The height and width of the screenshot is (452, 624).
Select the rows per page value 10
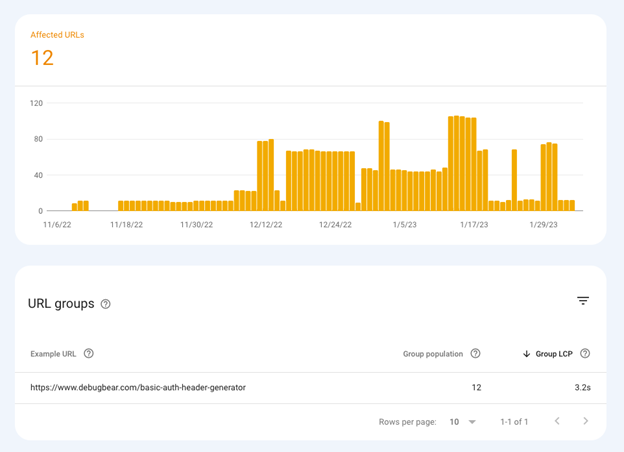454,422
